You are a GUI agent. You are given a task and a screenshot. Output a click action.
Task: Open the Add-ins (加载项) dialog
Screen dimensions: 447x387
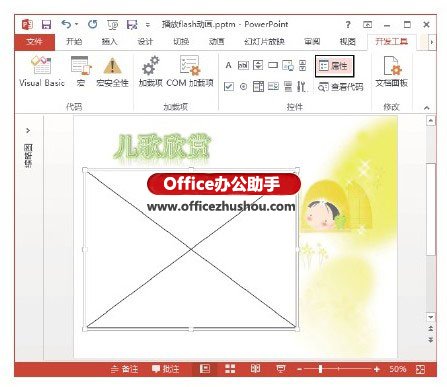tap(150, 72)
